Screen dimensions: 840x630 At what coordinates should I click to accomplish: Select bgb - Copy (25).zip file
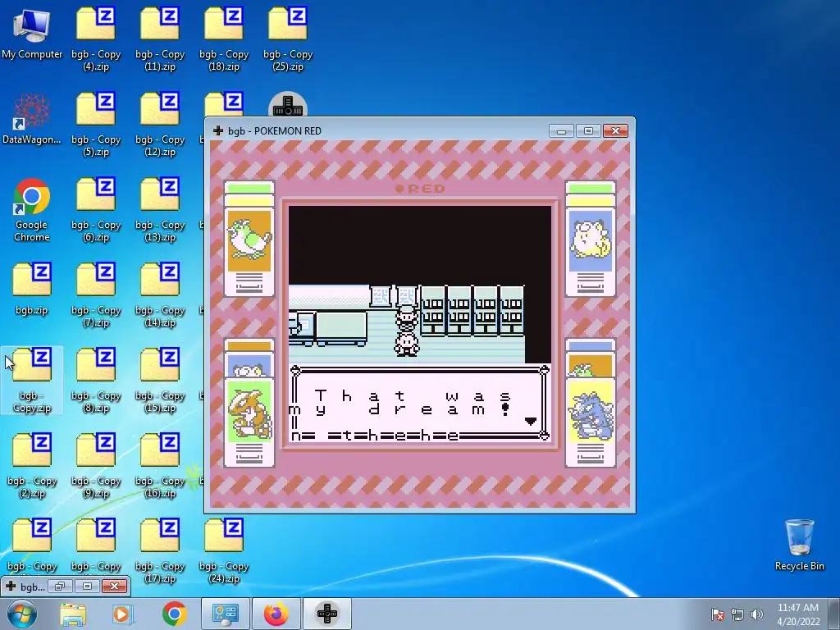(x=288, y=39)
